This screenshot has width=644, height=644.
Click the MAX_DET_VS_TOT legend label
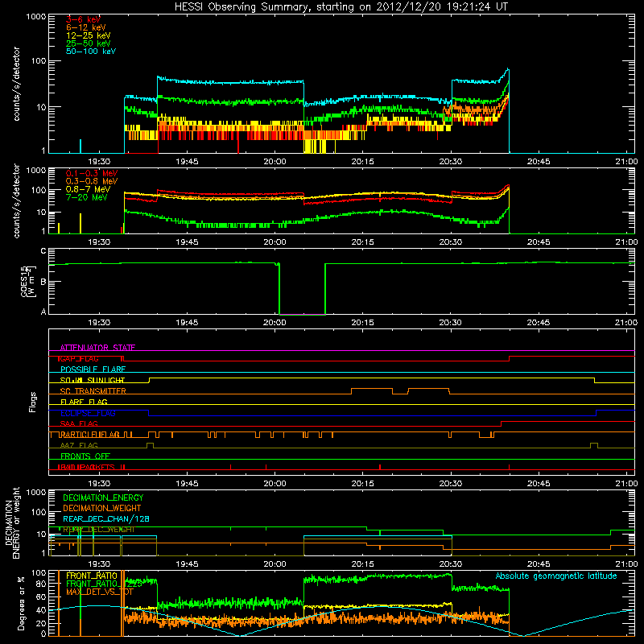tap(99, 592)
